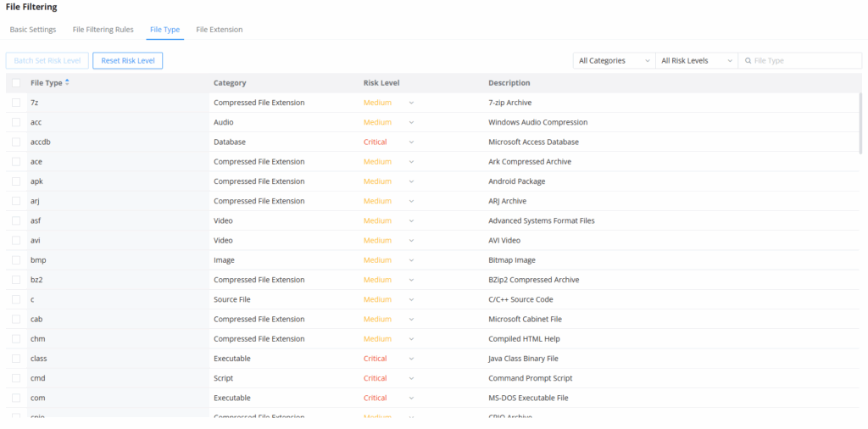868x429 pixels.
Task: Click the 'bz2' file type name
Action: pos(36,280)
